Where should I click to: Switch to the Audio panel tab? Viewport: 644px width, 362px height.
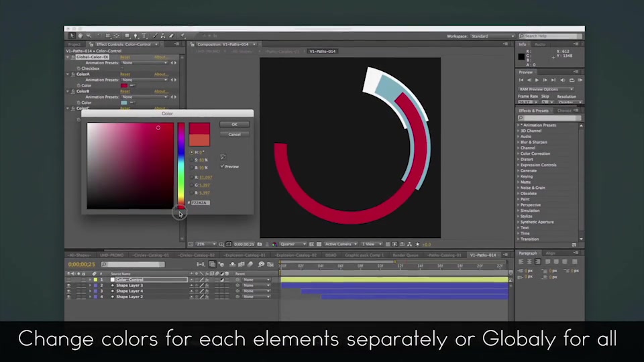click(539, 44)
